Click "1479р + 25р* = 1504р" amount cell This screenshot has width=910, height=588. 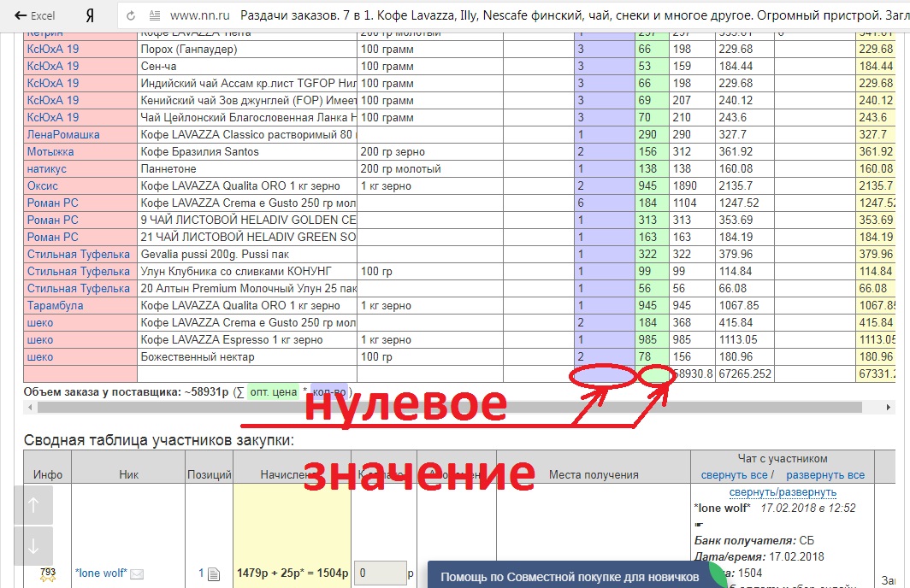[292, 573]
